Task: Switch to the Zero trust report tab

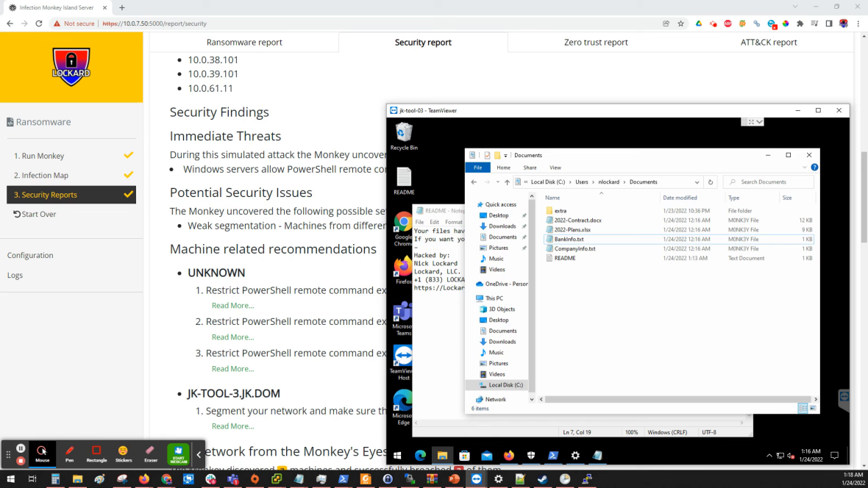Action: pyautogui.click(x=596, y=42)
